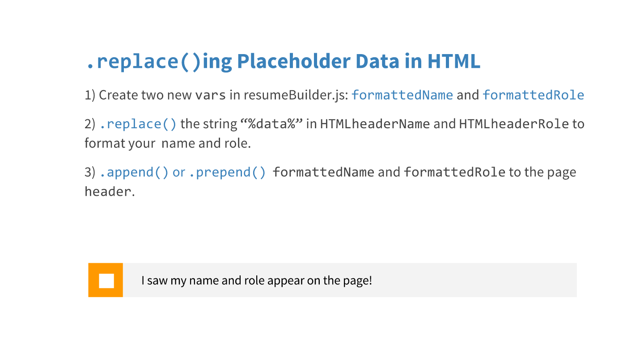This screenshot has height=362, width=644.
Task: Click the '2)' step number
Action: coord(90,124)
